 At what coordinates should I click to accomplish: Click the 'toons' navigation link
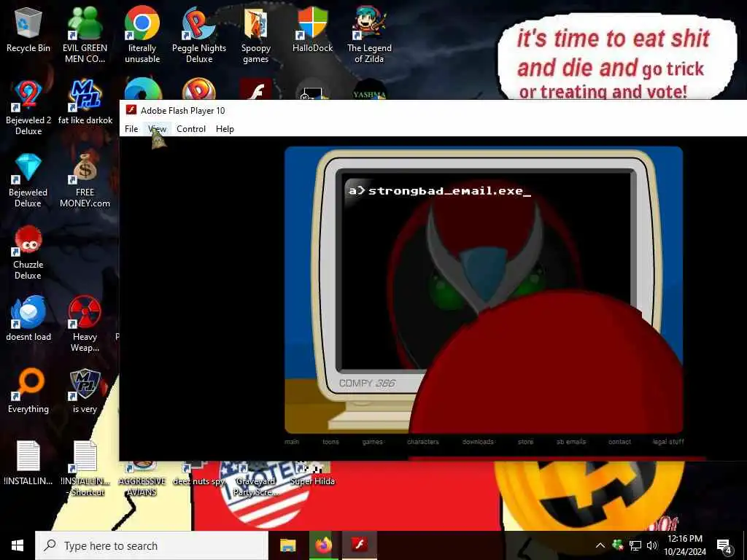point(330,442)
